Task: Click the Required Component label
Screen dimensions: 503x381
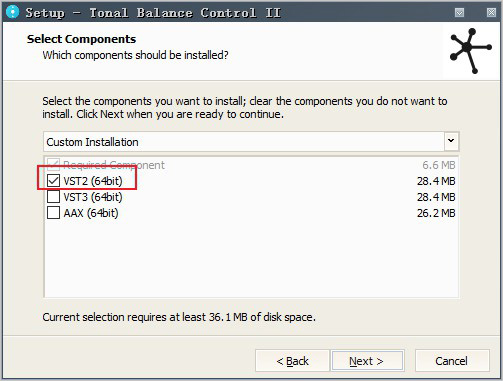Action: click(x=114, y=165)
